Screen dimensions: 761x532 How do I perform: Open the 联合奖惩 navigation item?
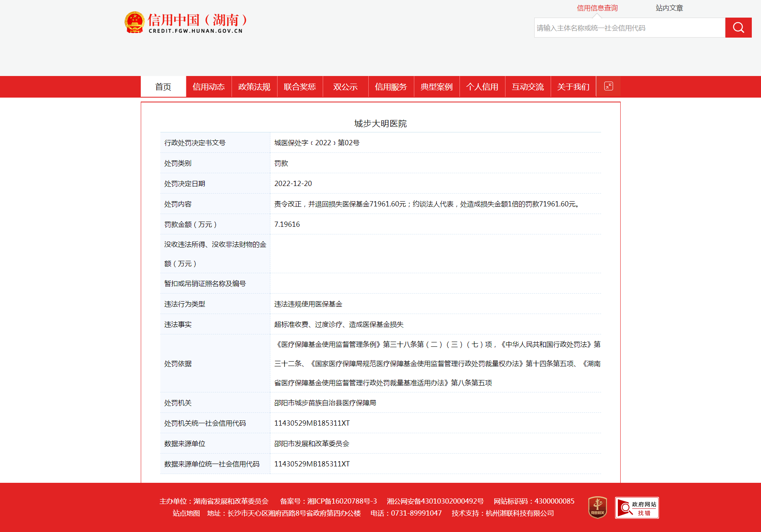(x=300, y=87)
